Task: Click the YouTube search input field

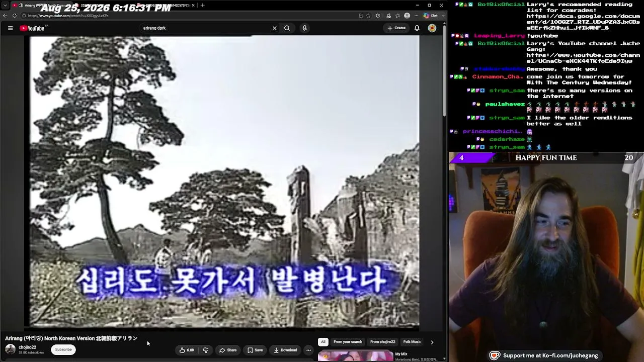Action: [x=206, y=28]
